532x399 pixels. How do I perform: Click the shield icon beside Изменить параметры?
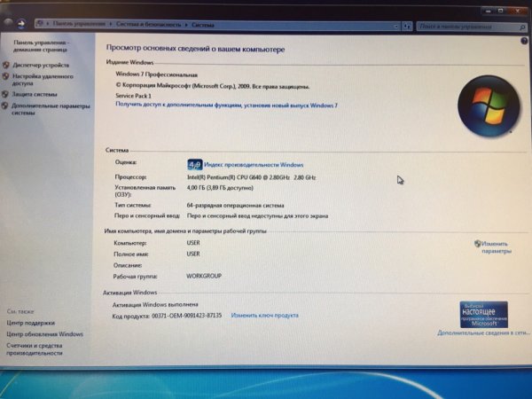pos(478,243)
